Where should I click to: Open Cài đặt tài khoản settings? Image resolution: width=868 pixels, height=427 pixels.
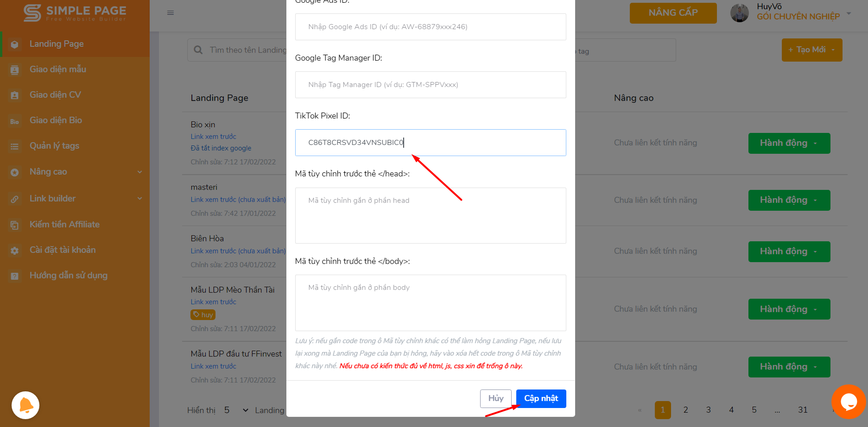coord(63,250)
